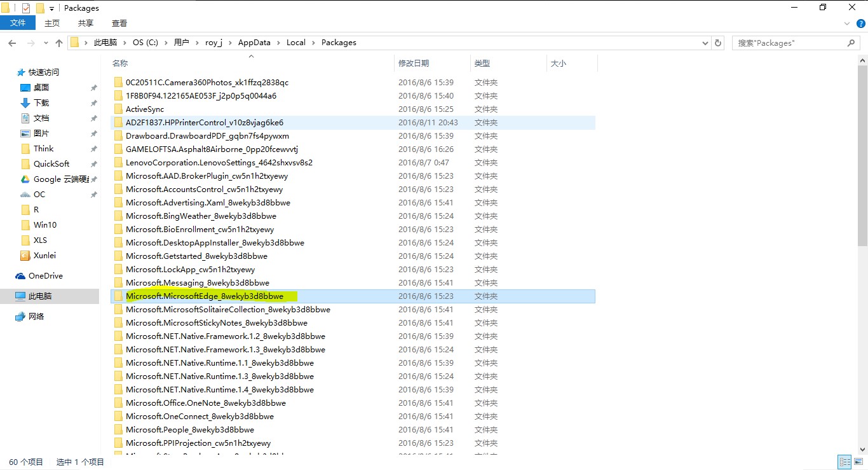Image resolution: width=868 pixels, height=470 pixels.
Task: Select AD2F1837.HPPrinterControl_v10z8vjag6ke6 folder
Action: tap(353, 122)
